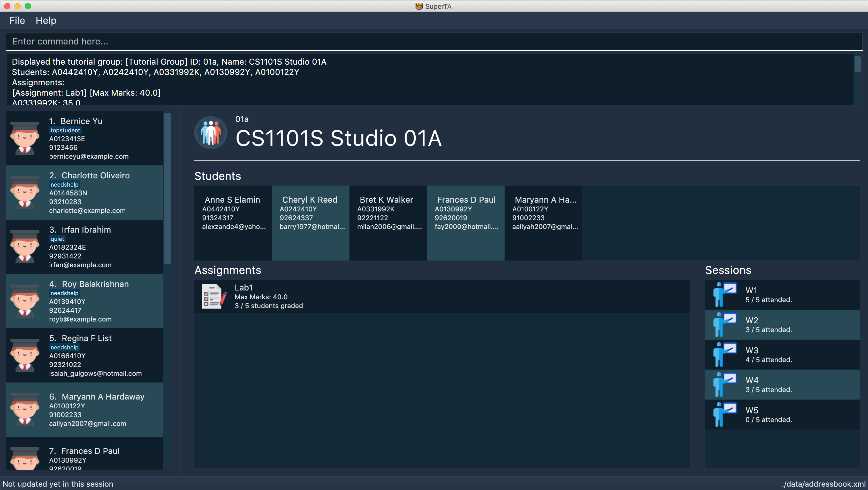
Task: Click the CS1101S Studio 01A heading
Action: [x=338, y=138]
